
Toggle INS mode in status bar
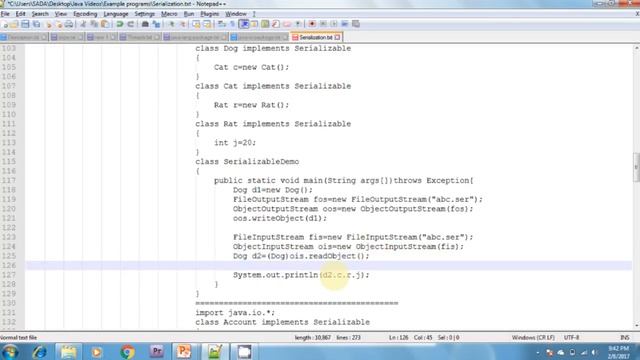(624, 338)
